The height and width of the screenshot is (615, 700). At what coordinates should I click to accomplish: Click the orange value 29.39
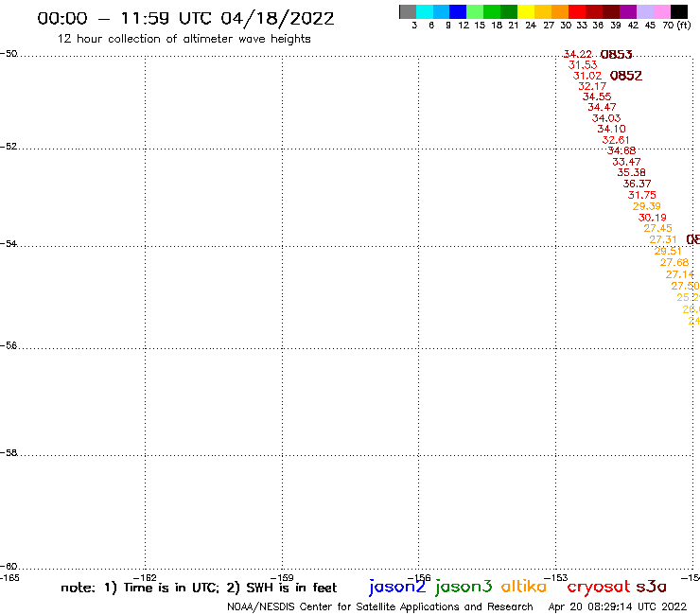point(647,206)
